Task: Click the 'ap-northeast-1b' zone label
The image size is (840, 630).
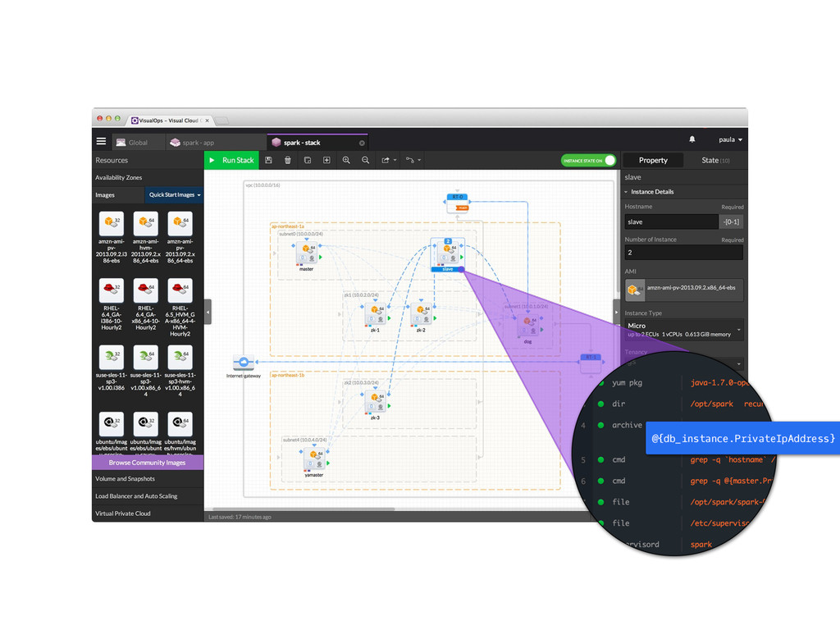Action: pos(288,375)
